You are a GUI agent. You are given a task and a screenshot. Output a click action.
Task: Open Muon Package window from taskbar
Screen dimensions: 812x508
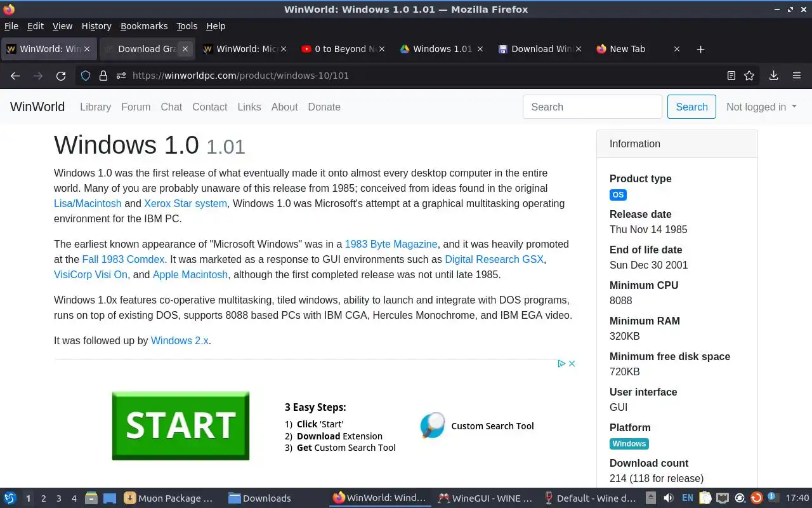[168, 498]
